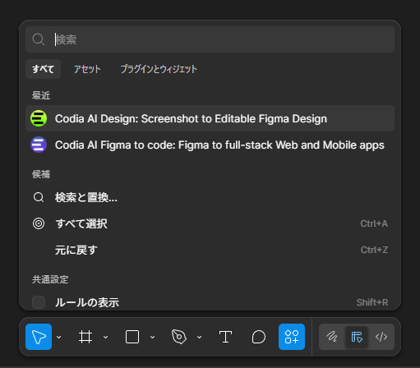Open the プラグインとウィジェット tab
The image size is (420, 368).
point(159,69)
